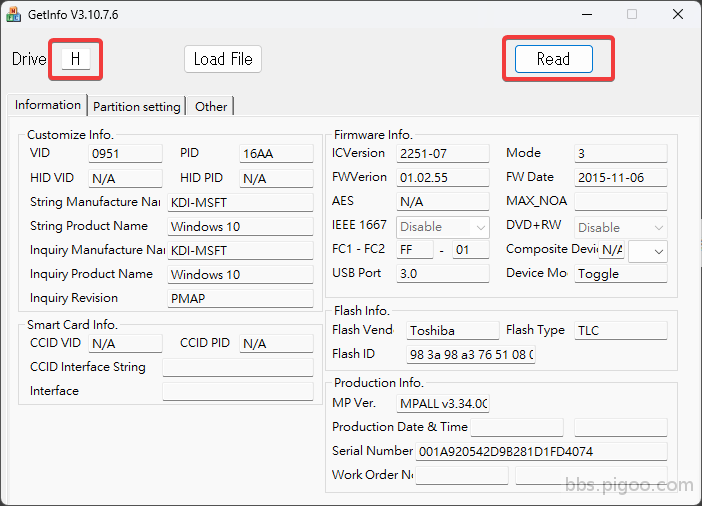Click the GetInfo app icon in title bar

(13, 14)
